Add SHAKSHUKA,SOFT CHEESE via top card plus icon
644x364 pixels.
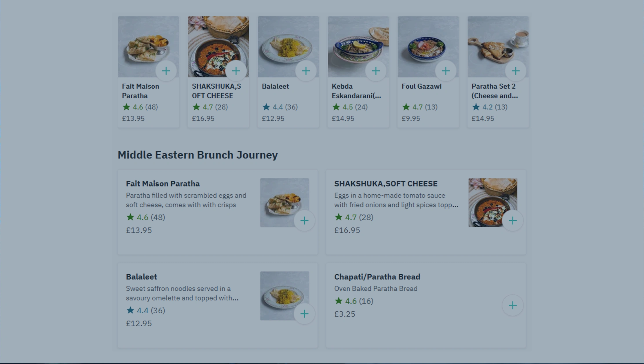[236, 70]
